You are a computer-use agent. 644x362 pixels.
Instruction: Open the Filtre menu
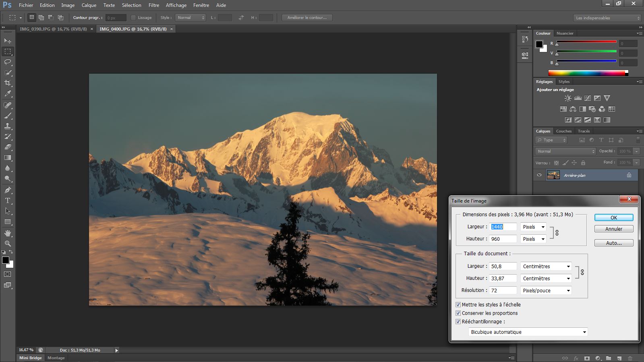[153, 5]
